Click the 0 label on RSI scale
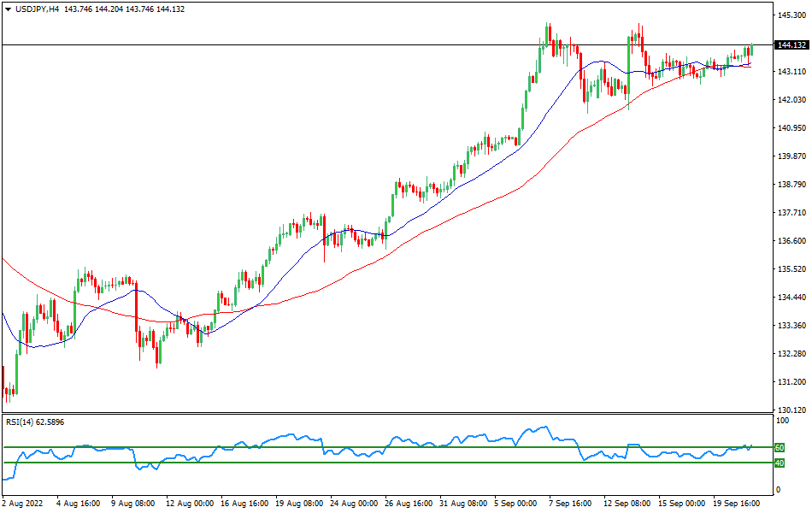Screen dimensions: 812x513 tap(777, 490)
